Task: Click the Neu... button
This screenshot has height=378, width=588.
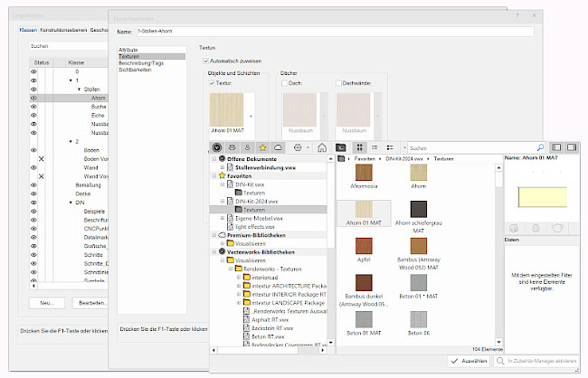Action: point(44,301)
